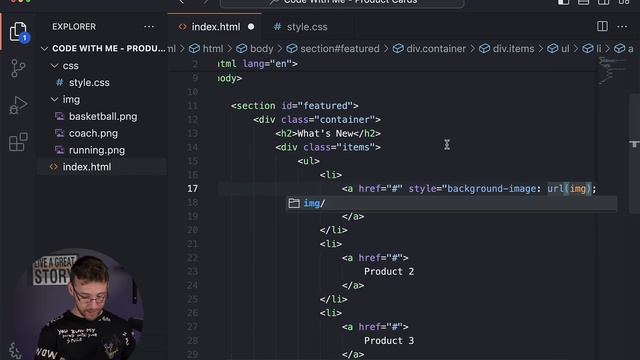Click the running.png image file icon
The height and width of the screenshot is (360, 640).
pos(60,150)
